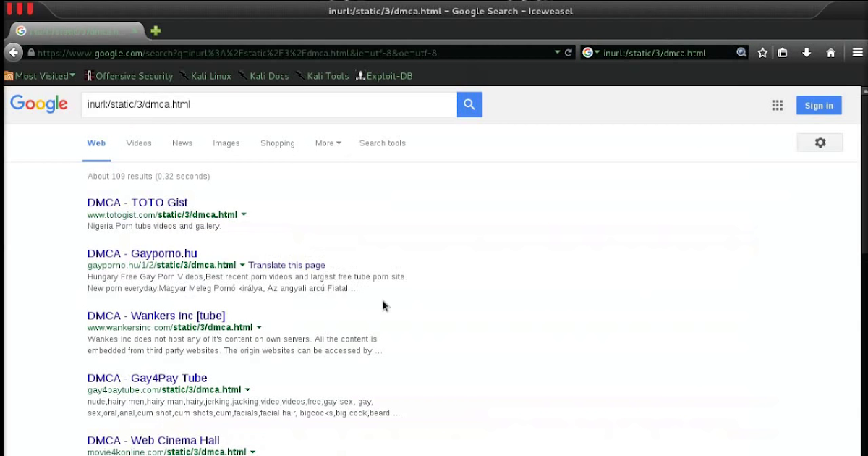The width and height of the screenshot is (868, 456).
Task: Click the browser search bar text field
Action: point(665,53)
